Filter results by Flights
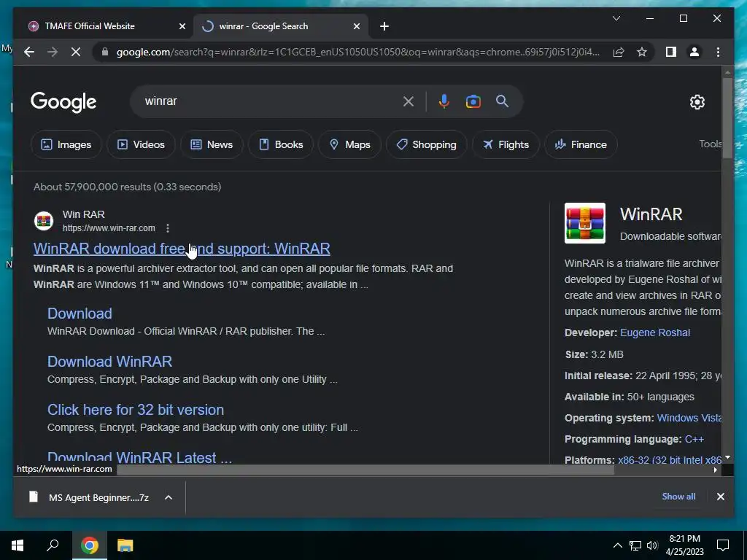Image resolution: width=747 pixels, height=560 pixels. click(x=506, y=144)
